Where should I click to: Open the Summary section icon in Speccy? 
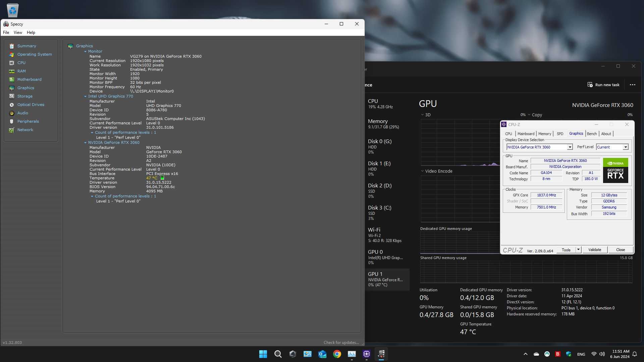[x=12, y=46]
